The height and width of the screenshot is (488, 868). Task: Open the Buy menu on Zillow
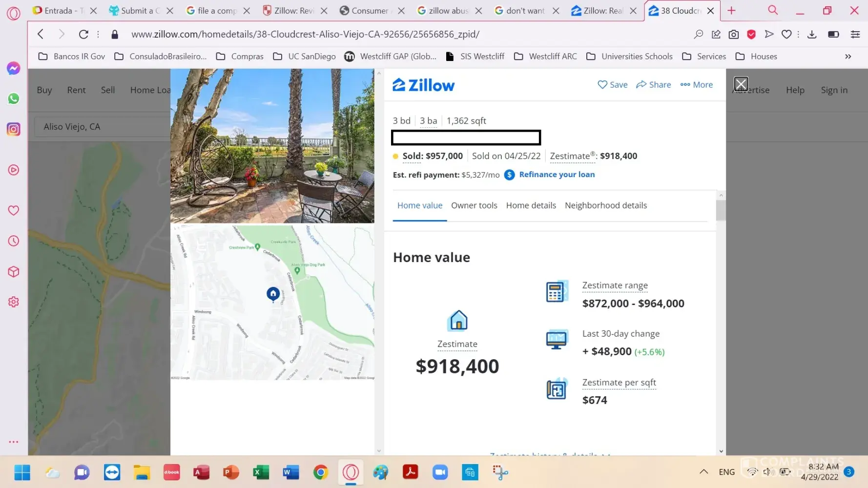(x=44, y=90)
